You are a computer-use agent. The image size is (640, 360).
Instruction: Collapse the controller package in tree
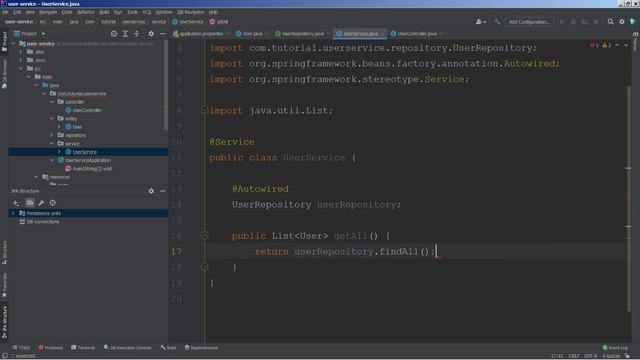52,102
